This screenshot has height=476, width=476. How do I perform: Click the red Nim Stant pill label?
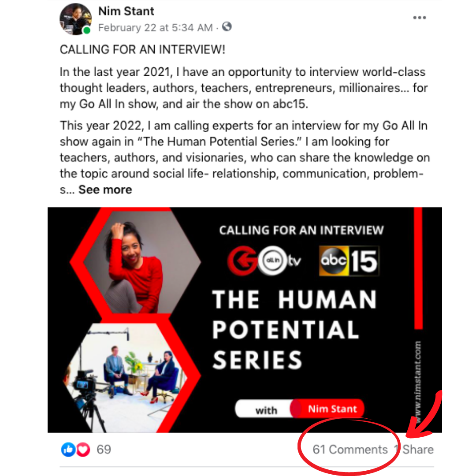point(328,409)
